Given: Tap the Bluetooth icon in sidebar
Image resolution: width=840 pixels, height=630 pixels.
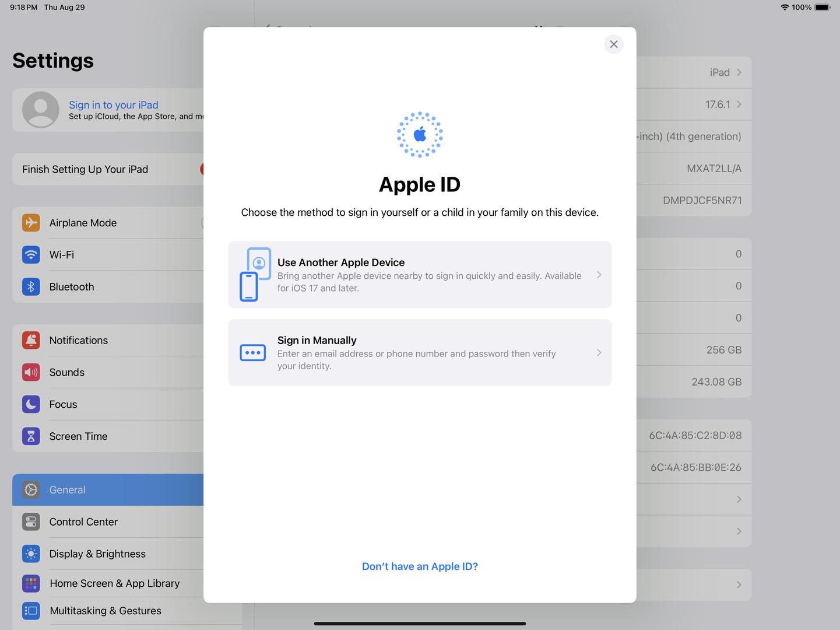Looking at the screenshot, I should tap(31, 287).
